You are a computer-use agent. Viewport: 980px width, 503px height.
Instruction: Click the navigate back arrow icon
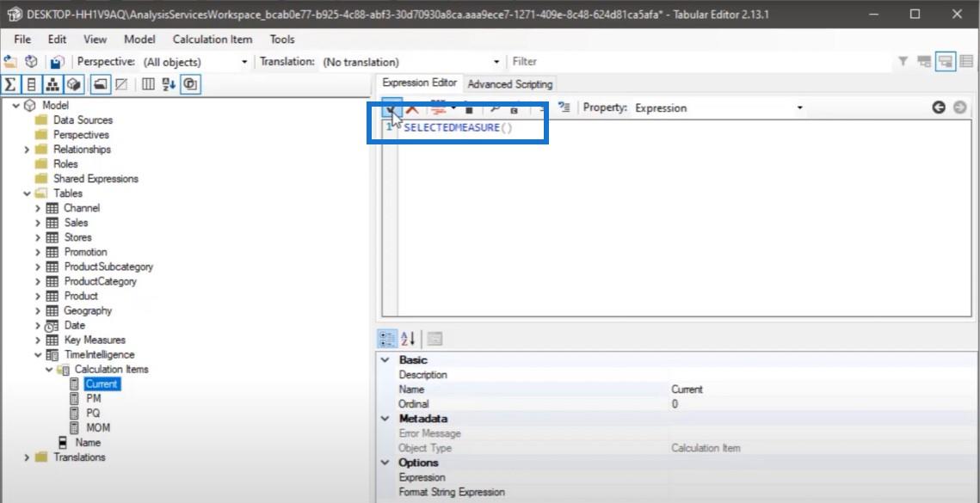pos(938,107)
